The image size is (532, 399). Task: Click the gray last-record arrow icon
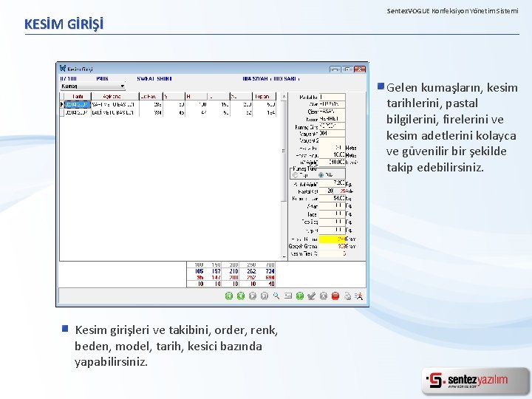(265, 296)
